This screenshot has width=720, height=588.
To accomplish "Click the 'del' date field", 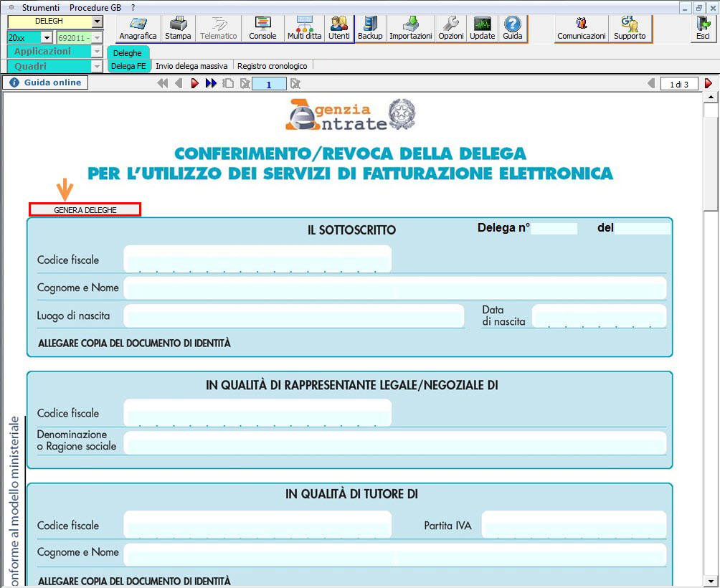I will [643, 228].
